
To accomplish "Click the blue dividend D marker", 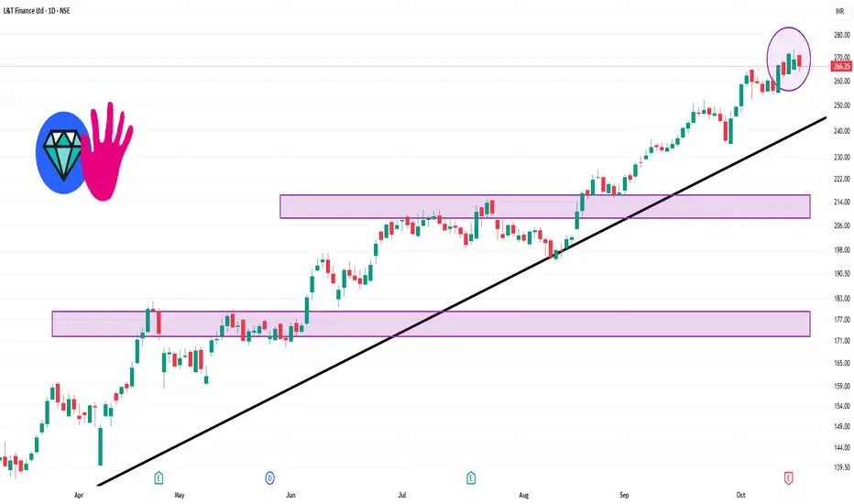I will point(270,477).
